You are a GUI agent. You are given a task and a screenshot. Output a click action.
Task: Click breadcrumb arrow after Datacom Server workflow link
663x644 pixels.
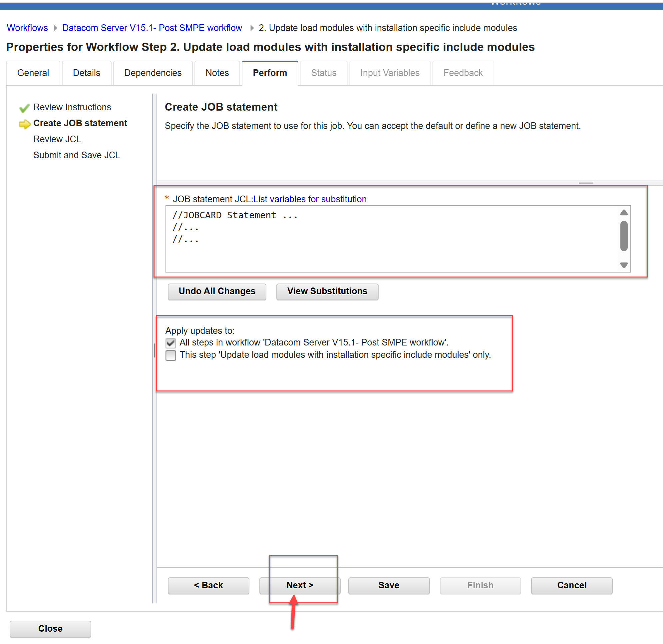[x=251, y=28]
